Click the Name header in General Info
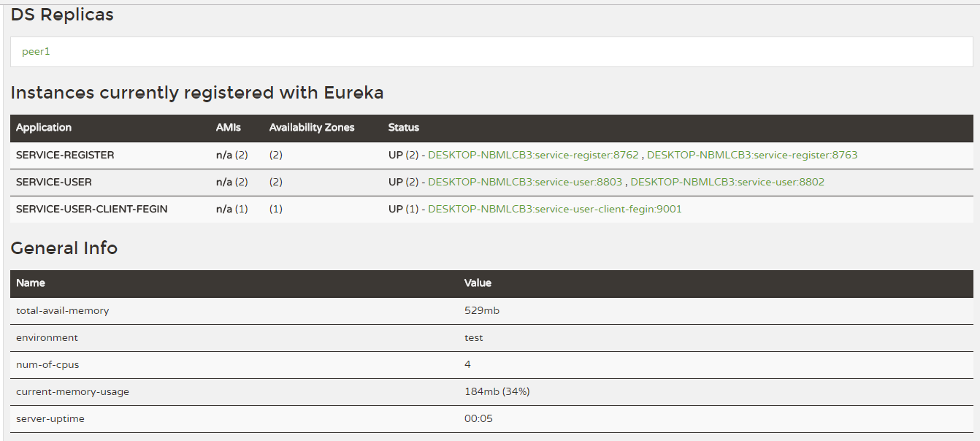 point(31,283)
